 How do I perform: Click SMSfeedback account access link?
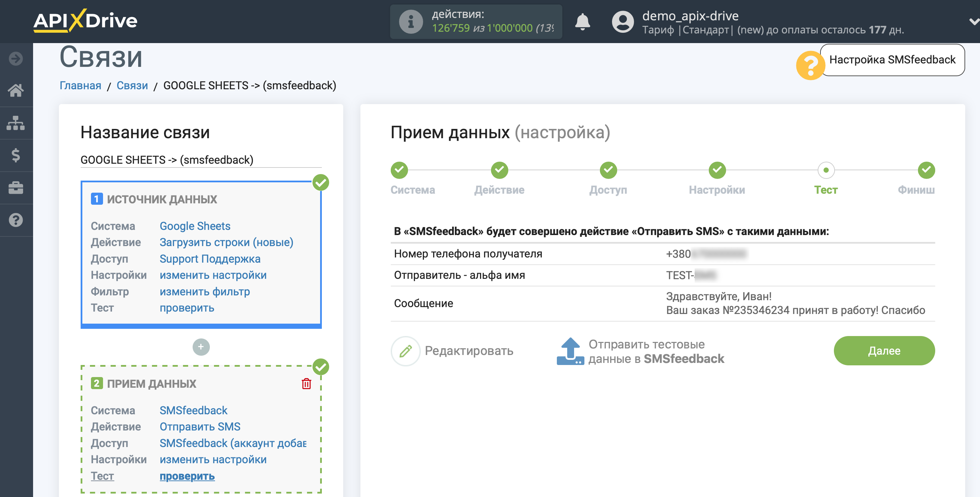coord(233,443)
